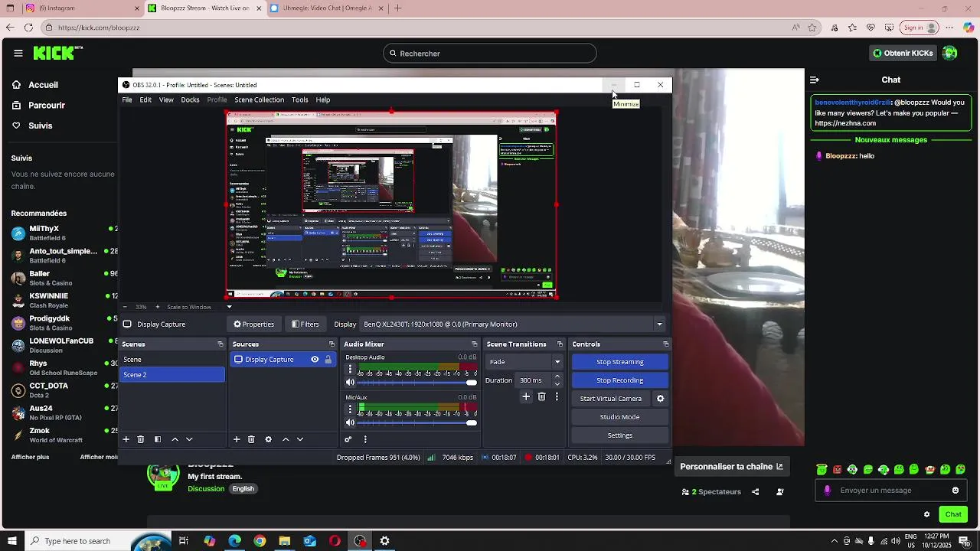Open OBS Studio from the taskbar
Viewport: 980px width, 551px height.
(x=360, y=541)
